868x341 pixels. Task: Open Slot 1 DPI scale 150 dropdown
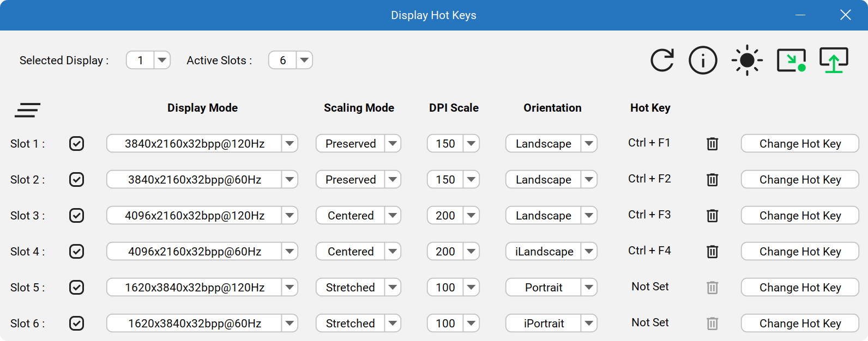(x=453, y=144)
